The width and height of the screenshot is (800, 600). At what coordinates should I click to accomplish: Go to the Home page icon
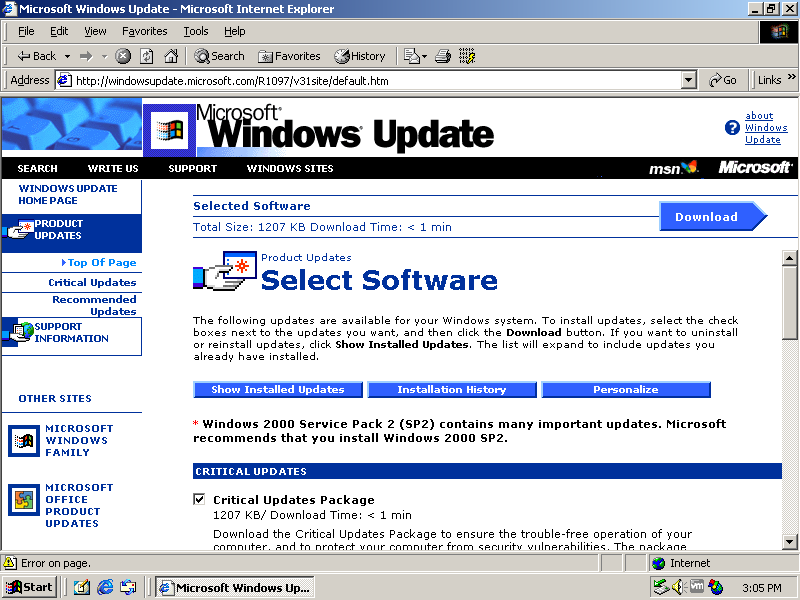pyautogui.click(x=171, y=56)
